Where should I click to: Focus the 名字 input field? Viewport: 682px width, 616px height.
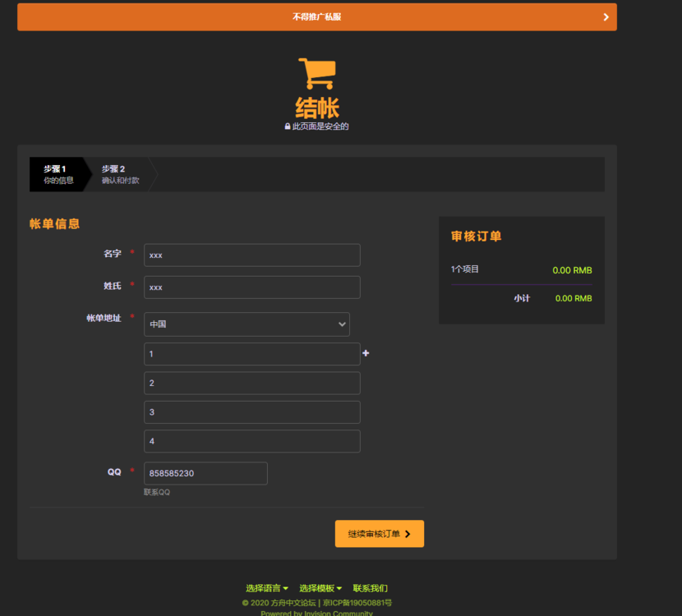coord(251,255)
